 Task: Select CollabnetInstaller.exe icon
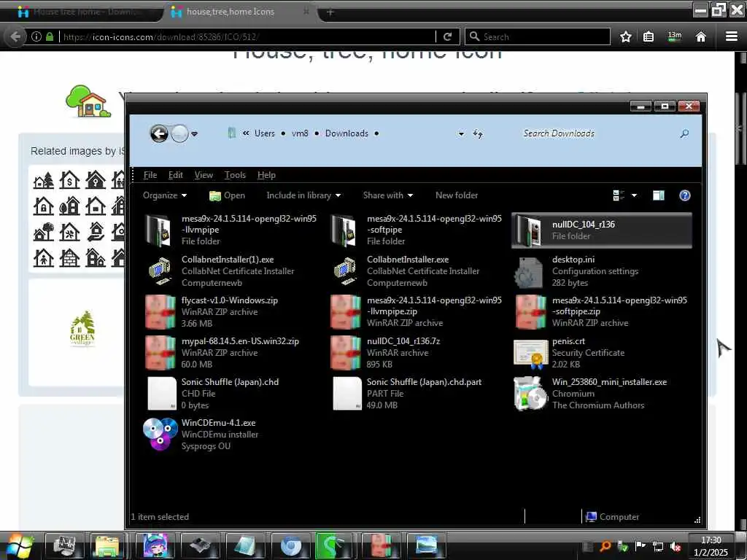click(345, 271)
